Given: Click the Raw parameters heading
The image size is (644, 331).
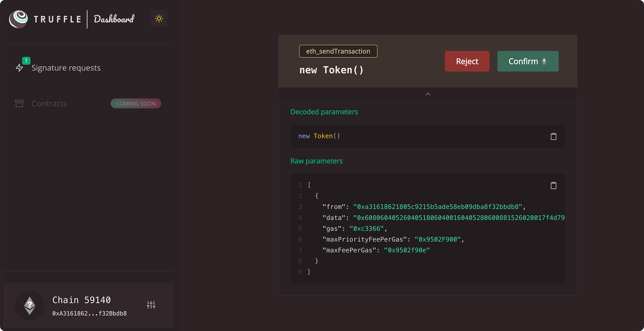Looking at the screenshot, I should 316,161.
